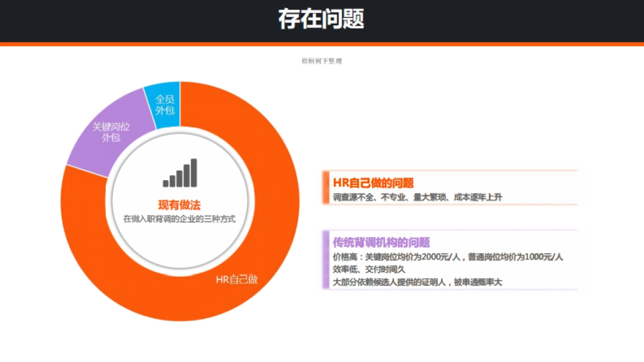Image resolution: width=644 pixels, height=362 pixels.
Task: Click the 梧桐树下整理 watermark text
Action: (x=323, y=60)
